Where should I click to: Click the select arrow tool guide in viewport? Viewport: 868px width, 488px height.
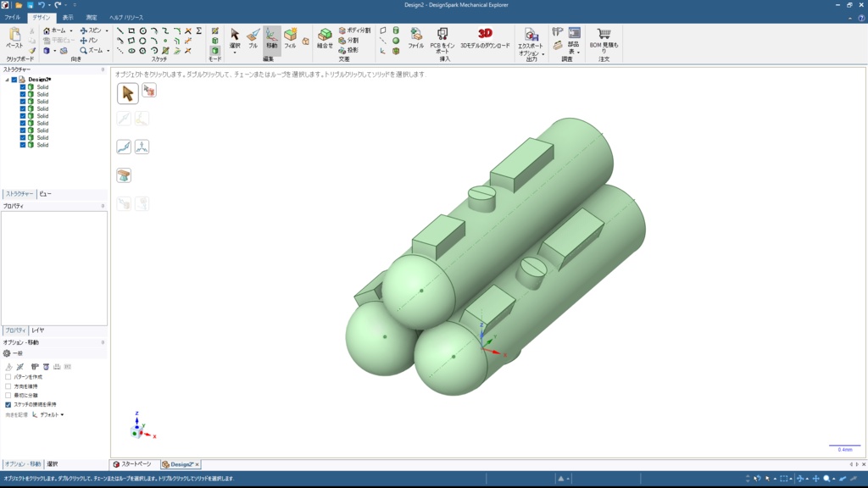pos(127,93)
